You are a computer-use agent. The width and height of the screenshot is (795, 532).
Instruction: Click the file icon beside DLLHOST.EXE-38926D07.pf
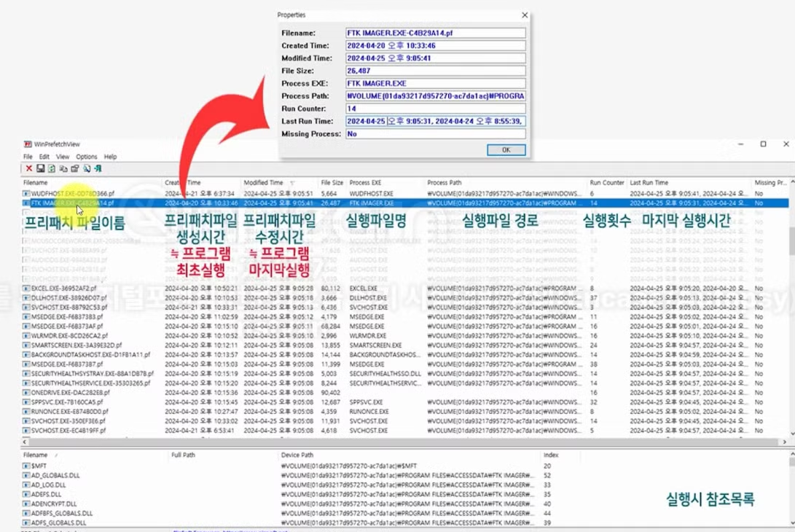click(x=26, y=298)
